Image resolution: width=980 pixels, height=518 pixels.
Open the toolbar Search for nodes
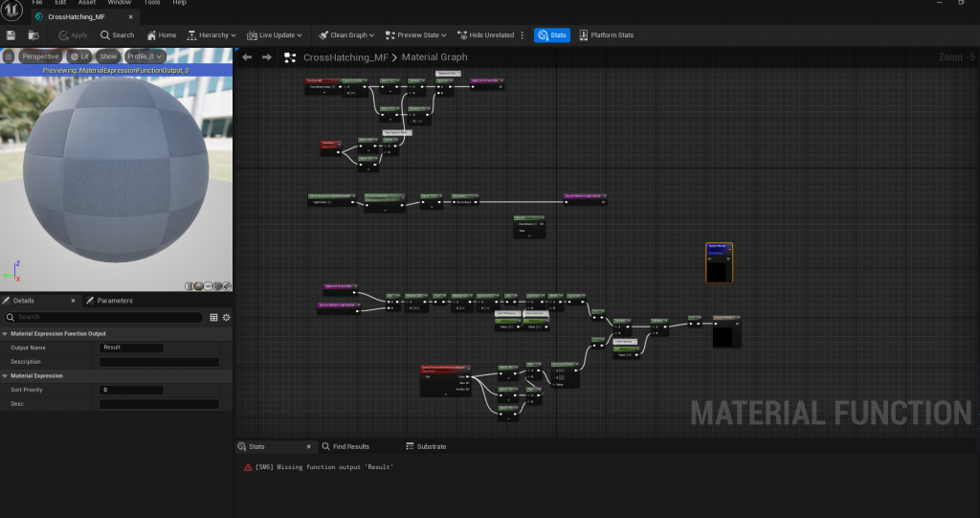click(x=118, y=35)
